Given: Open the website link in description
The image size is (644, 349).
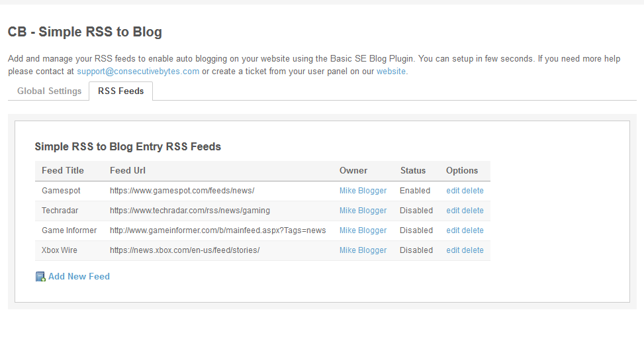Looking at the screenshot, I should tap(391, 72).
